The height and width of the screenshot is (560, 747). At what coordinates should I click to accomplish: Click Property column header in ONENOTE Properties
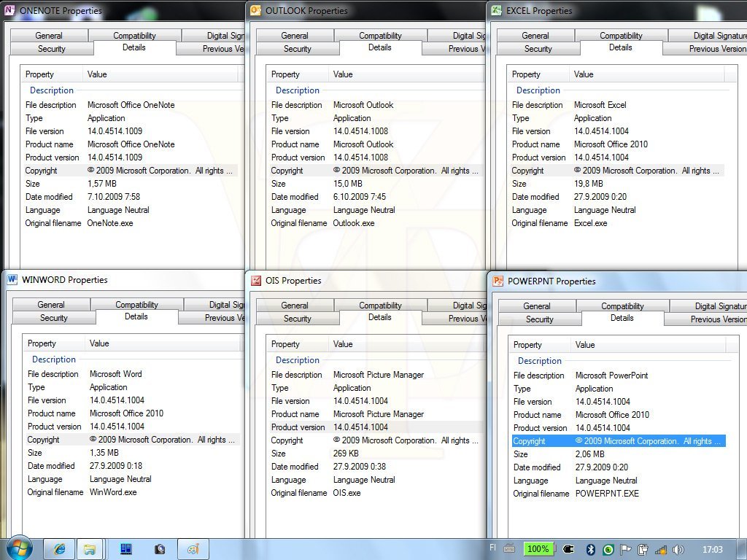point(52,74)
